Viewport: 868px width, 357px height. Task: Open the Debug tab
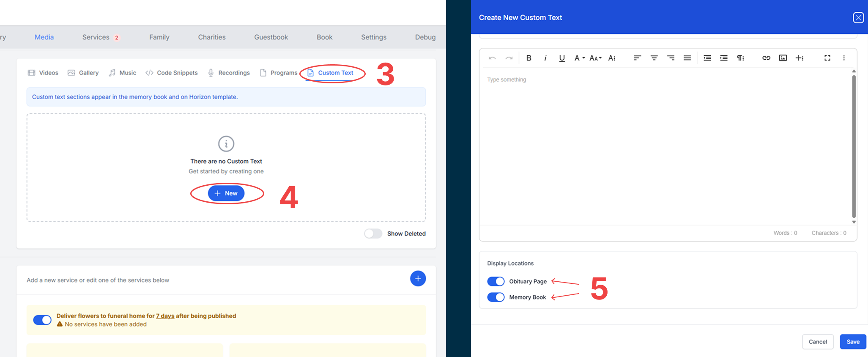(425, 37)
